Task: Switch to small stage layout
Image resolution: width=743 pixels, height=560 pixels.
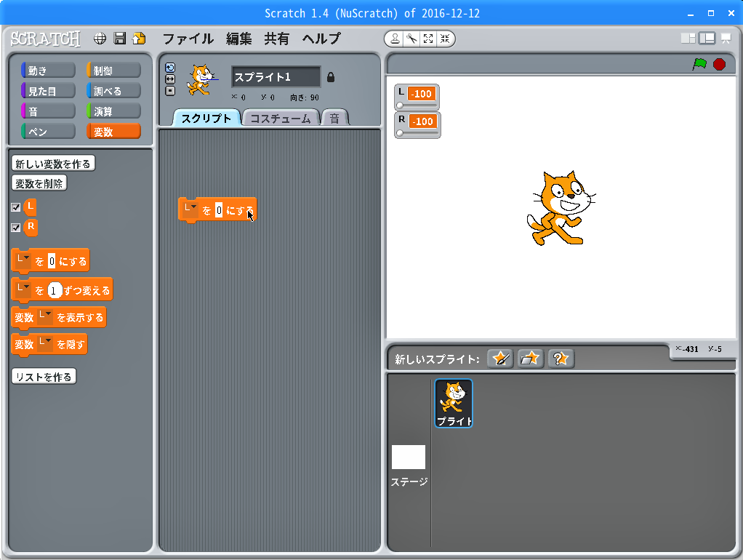Action: (x=688, y=39)
